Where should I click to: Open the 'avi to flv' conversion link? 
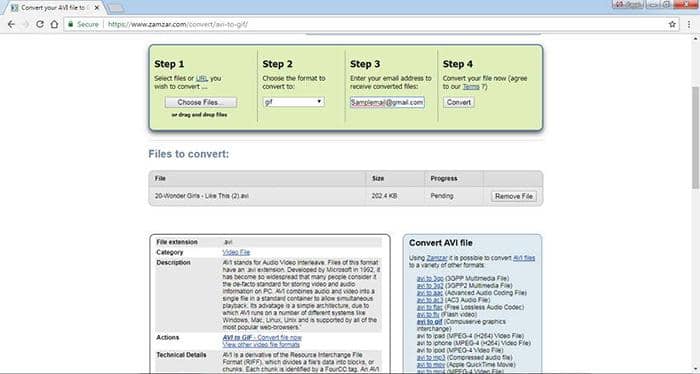[428, 315]
